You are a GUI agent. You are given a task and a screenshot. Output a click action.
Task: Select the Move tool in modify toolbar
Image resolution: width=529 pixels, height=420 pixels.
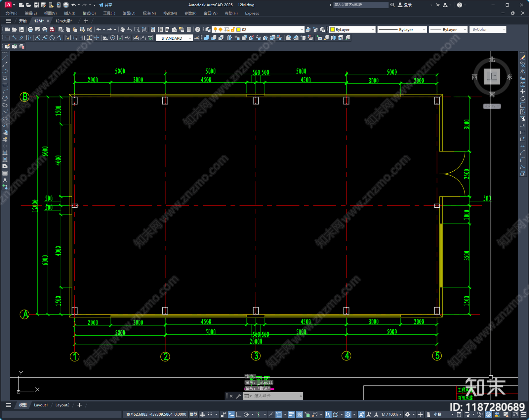tap(523, 91)
